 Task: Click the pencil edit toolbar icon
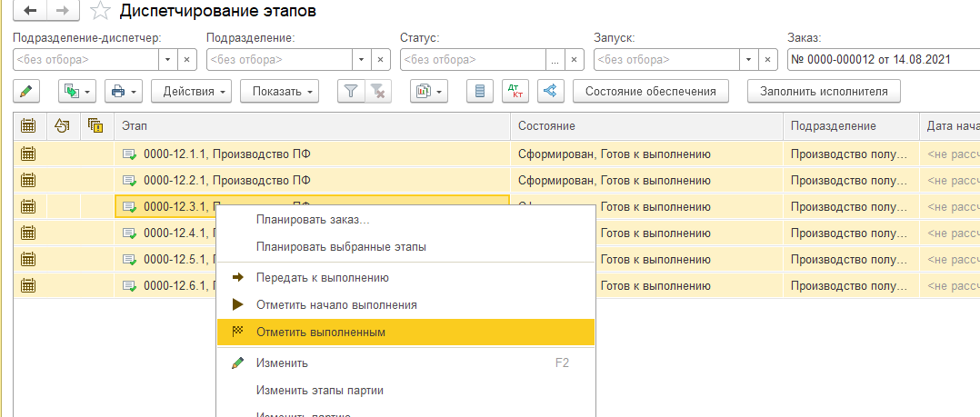pyautogui.click(x=26, y=91)
